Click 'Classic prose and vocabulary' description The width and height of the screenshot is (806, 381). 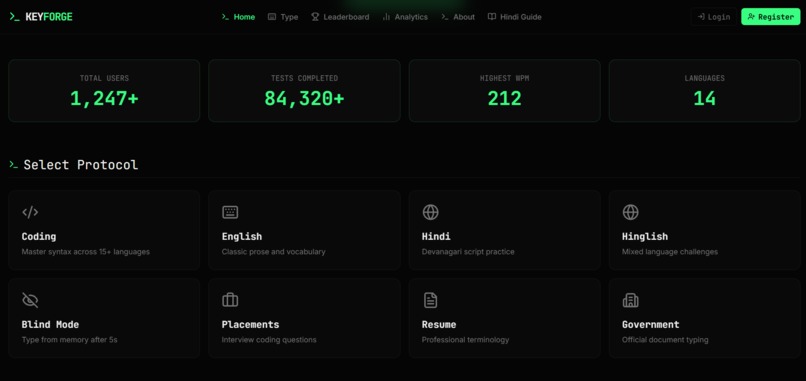pyautogui.click(x=273, y=252)
